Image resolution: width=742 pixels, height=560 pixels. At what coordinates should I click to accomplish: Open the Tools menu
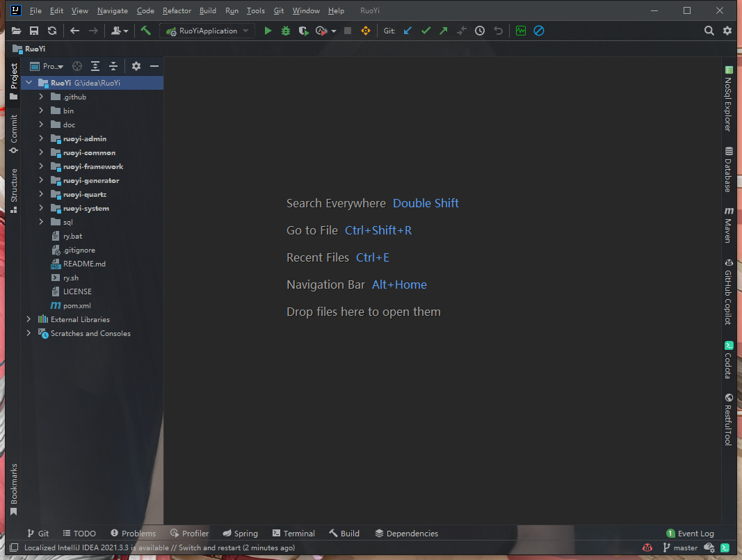(255, 10)
